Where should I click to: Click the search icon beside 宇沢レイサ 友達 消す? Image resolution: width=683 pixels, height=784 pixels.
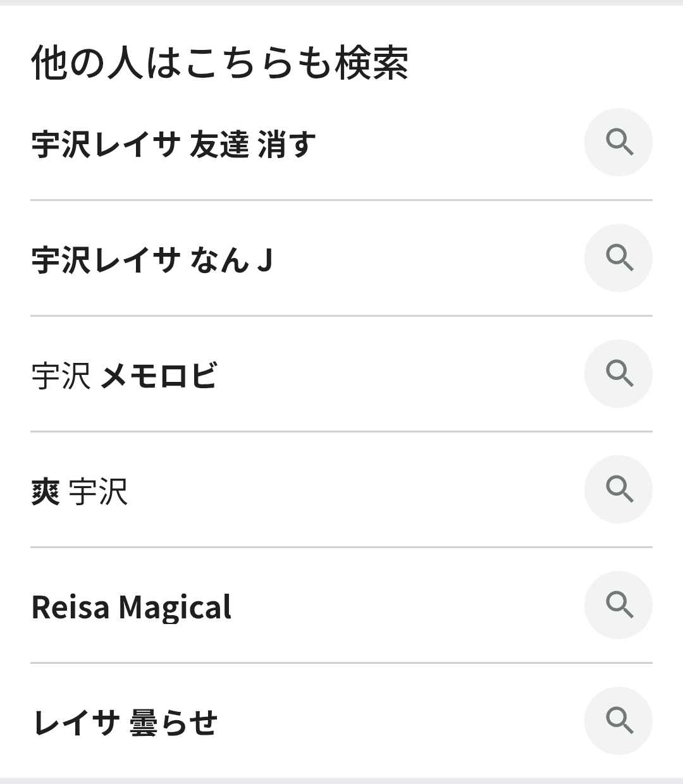618,142
